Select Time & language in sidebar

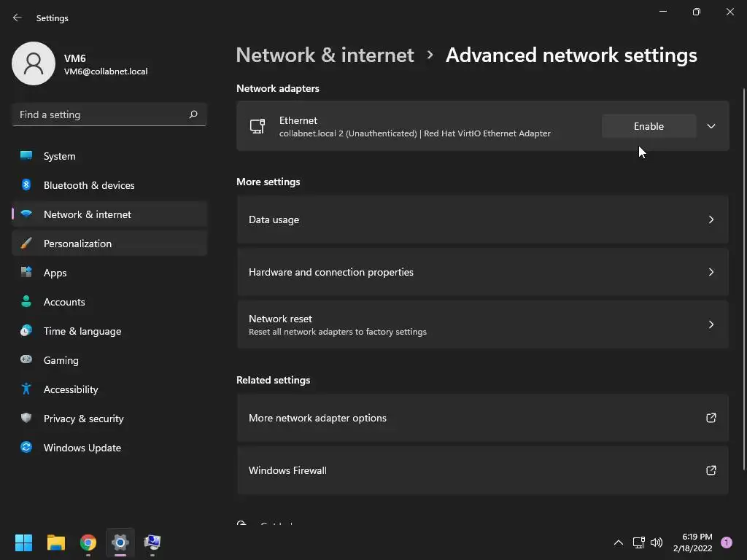[x=82, y=331]
